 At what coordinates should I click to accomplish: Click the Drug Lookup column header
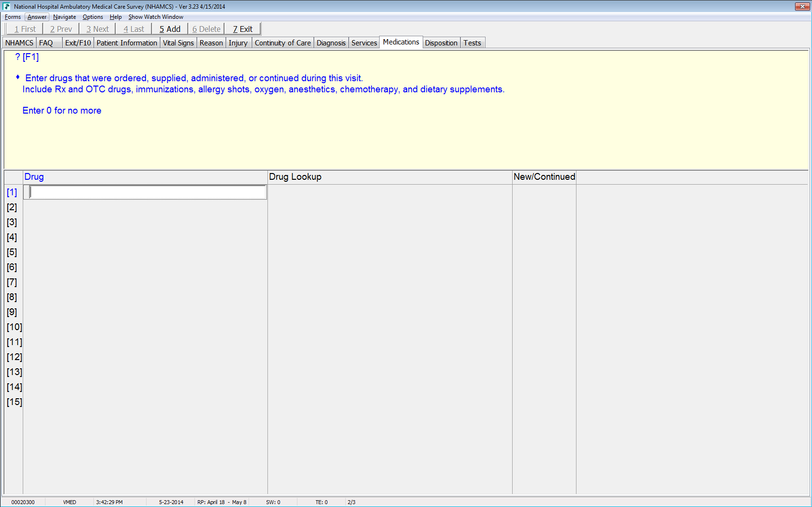pos(390,177)
